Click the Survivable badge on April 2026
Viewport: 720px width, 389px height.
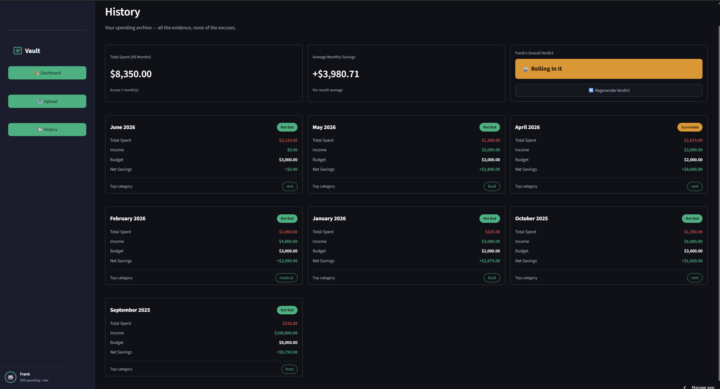click(690, 127)
